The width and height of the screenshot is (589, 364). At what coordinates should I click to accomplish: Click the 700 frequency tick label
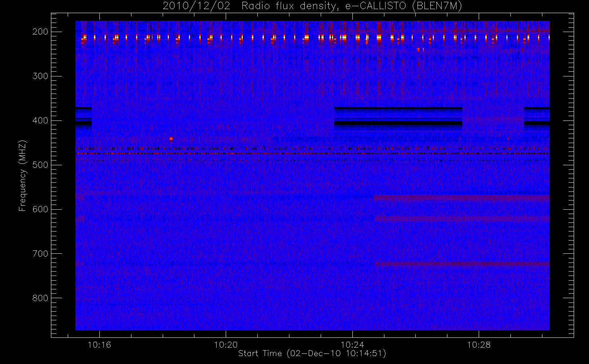pyautogui.click(x=40, y=254)
